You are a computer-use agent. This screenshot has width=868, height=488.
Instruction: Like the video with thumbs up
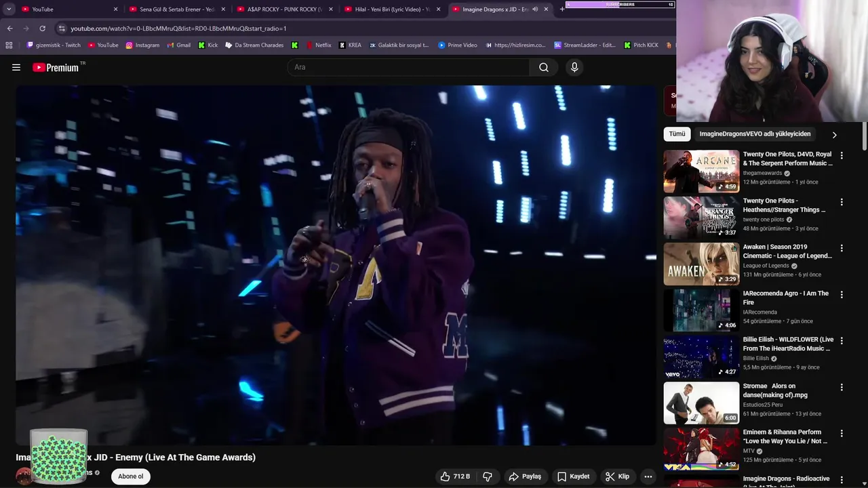pos(455,476)
